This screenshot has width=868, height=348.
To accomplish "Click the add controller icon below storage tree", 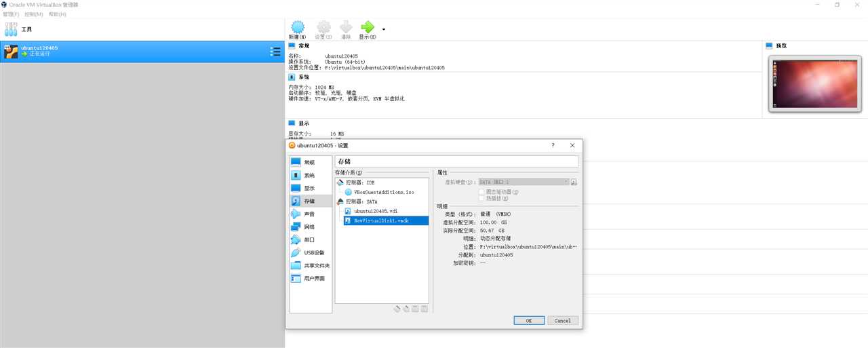I will pos(397,309).
